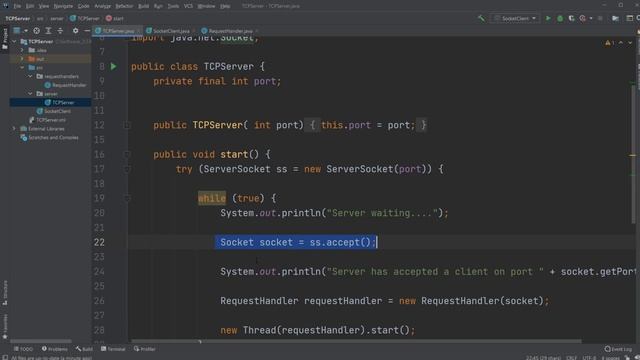Collapse the src folder
This screenshot has width=640, height=360.
[x=22, y=68]
